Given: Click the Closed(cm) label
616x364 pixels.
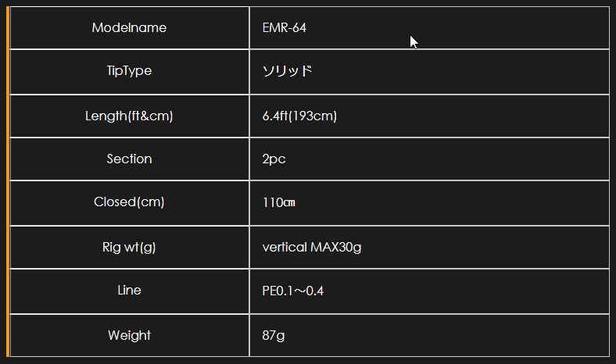Looking at the screenshot, I should (129, 202).
